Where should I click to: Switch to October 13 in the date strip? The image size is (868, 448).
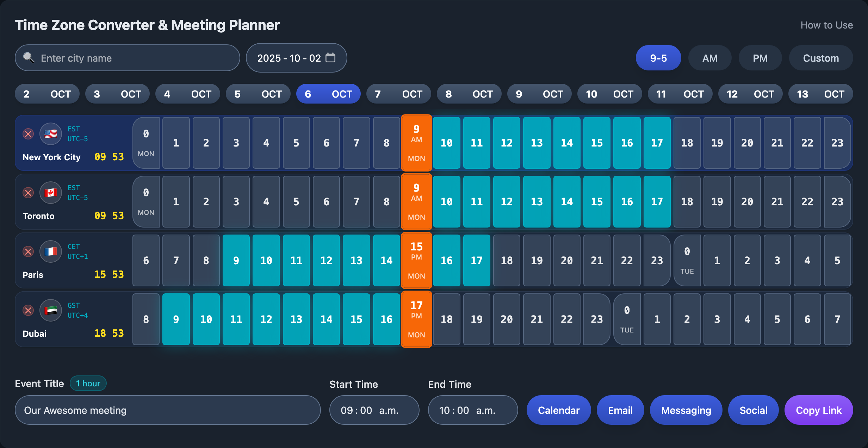pyautogui.click(x=821, y=94)
